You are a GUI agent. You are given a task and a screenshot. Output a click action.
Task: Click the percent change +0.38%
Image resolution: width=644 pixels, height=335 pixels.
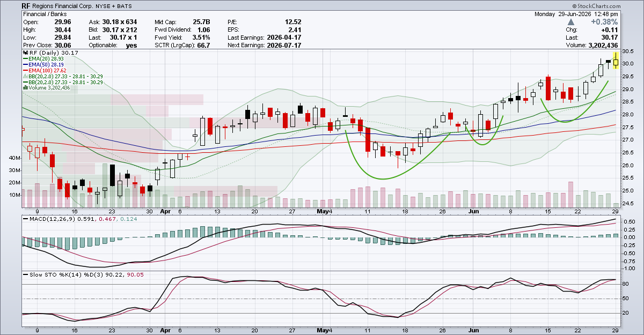coord(604,22)
